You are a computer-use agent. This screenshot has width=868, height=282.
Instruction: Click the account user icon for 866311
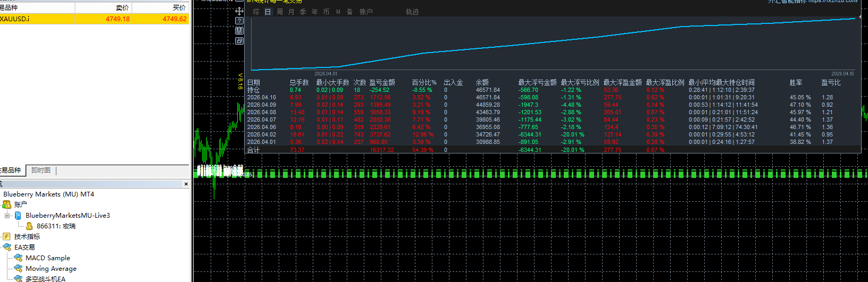point(29,226)
